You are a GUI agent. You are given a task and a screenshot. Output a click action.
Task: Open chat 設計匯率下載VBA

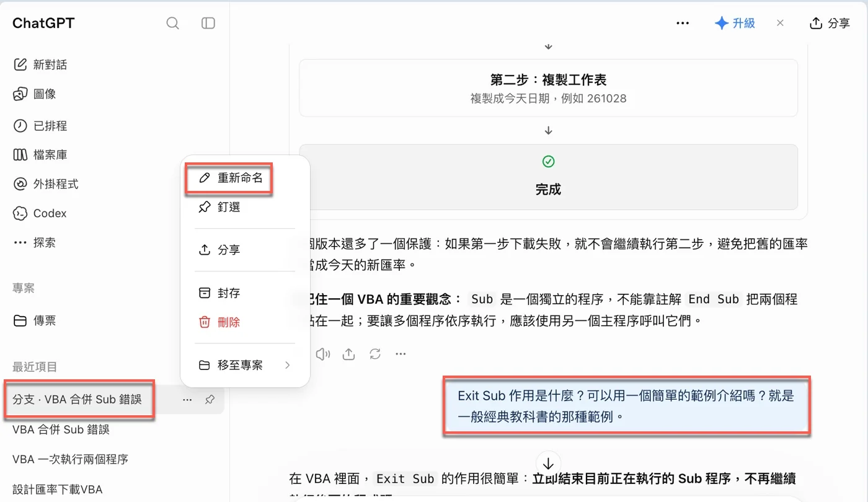(x=57, y=489)
